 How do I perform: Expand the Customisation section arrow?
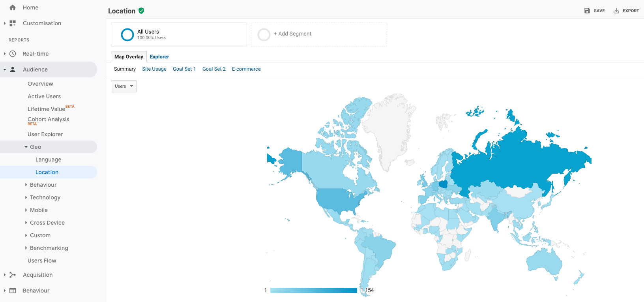[x=5, y=23]
